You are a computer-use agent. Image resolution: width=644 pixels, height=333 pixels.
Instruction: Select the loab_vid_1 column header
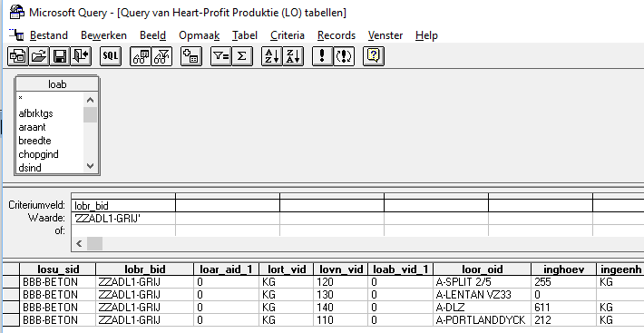(x=400, y=269)
